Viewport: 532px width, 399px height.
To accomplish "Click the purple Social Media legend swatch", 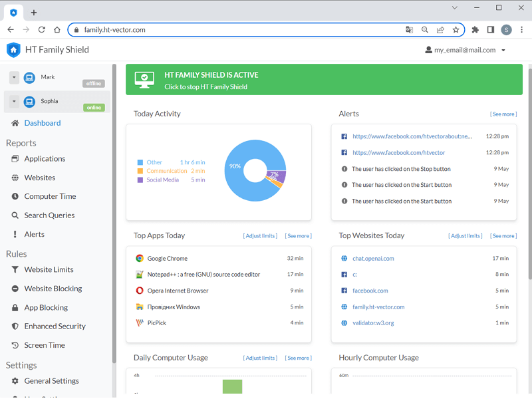I will coord(140,180).
